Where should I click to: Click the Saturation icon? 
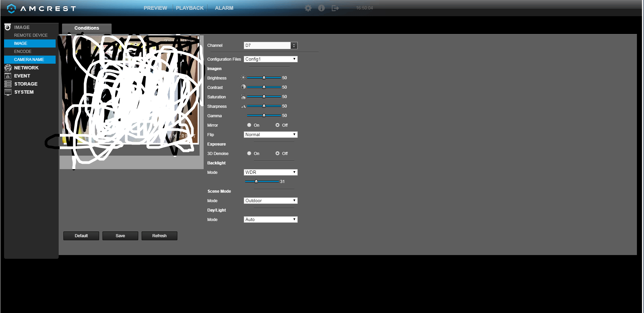click(243, 97)
